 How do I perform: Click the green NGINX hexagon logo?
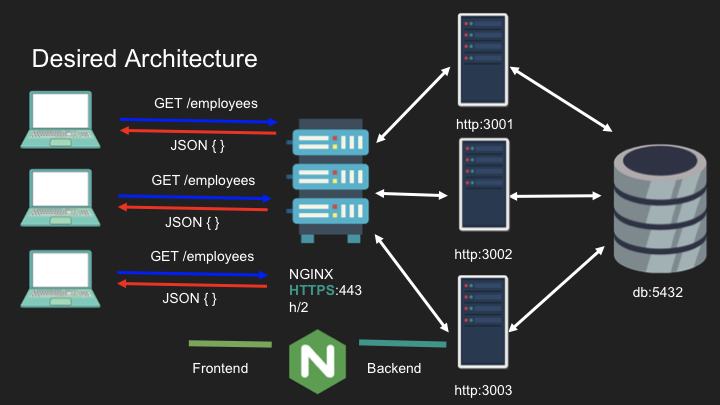pyautogui.click(x=317, y=361)
